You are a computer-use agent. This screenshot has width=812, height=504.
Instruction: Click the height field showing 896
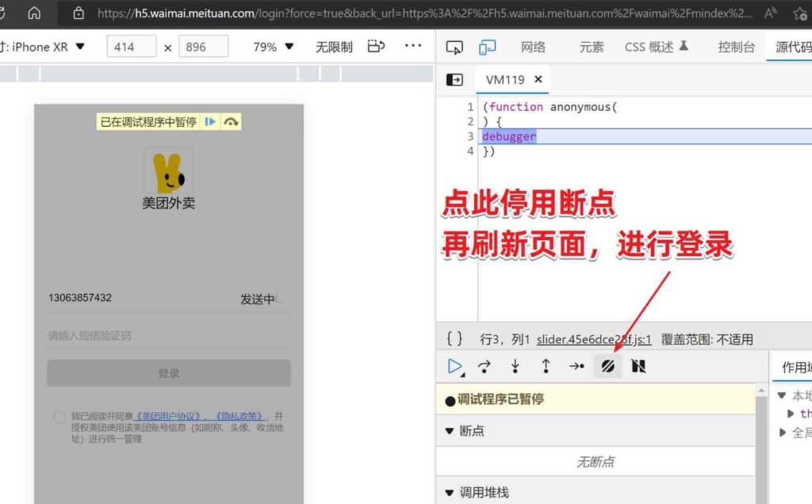click(204, 47)
